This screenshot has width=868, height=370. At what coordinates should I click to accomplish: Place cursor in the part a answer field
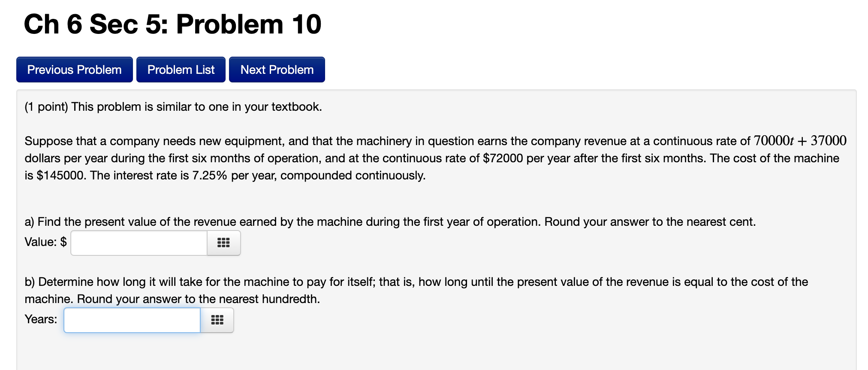139,243
